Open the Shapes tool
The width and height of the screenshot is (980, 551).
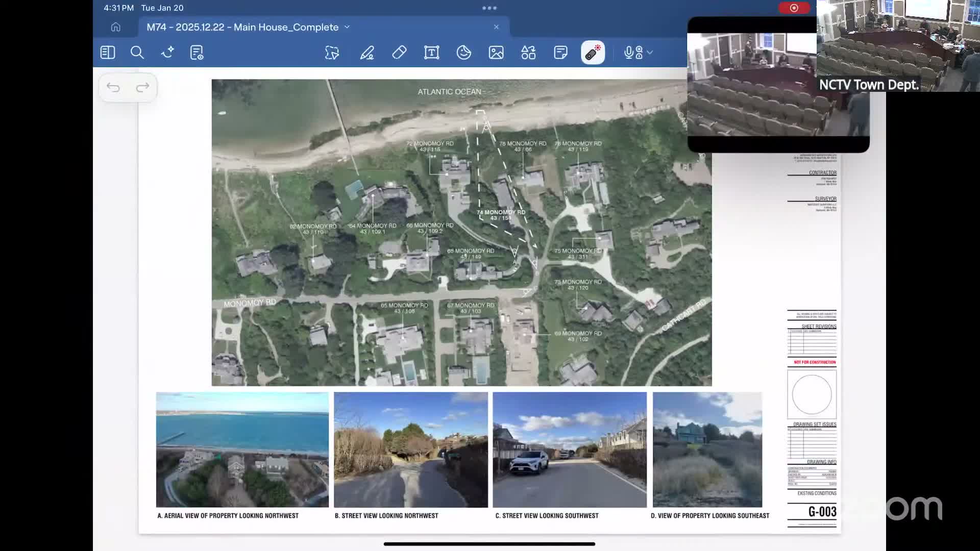tap(528, 53)
